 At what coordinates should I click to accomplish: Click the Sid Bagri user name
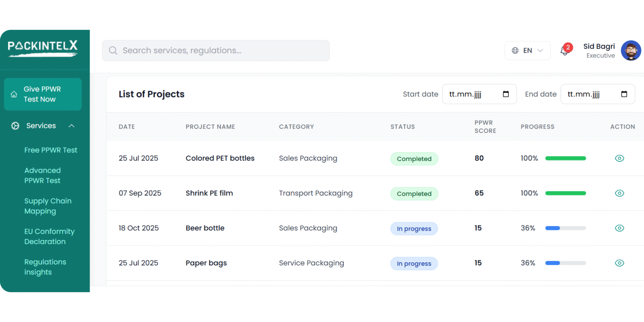coord(599,46)
